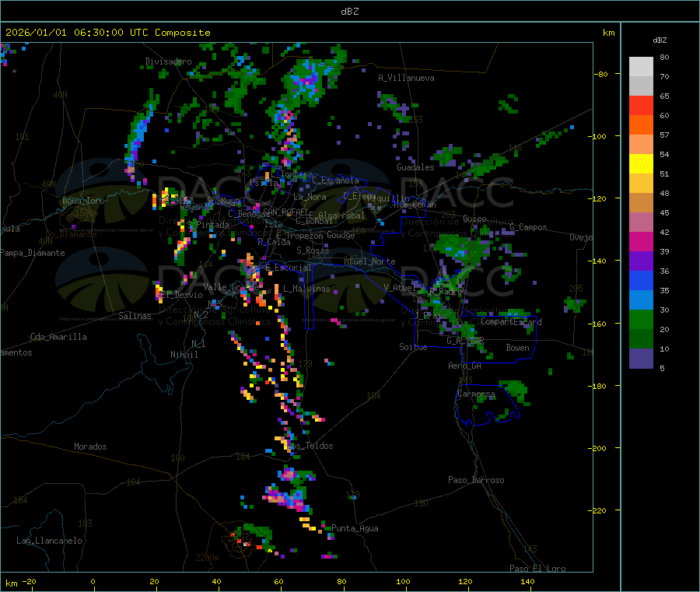This screenshot has width=700, height=592.
Task: Click the S_Rosas map label
Action: (x=313, y=250)
